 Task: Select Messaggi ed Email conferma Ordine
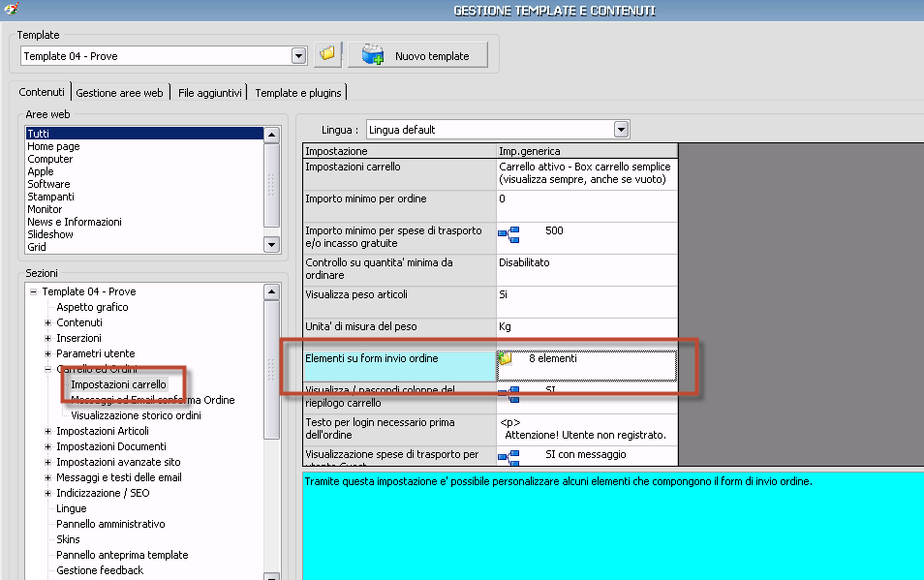153,400
